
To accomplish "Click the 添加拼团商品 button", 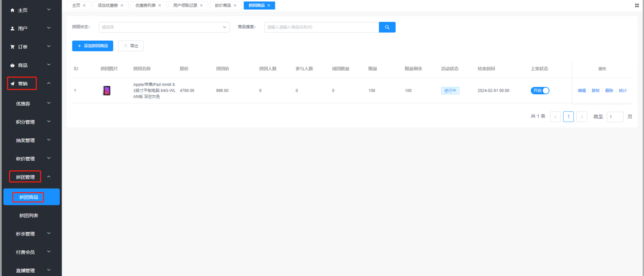I will tap(93, 46).
